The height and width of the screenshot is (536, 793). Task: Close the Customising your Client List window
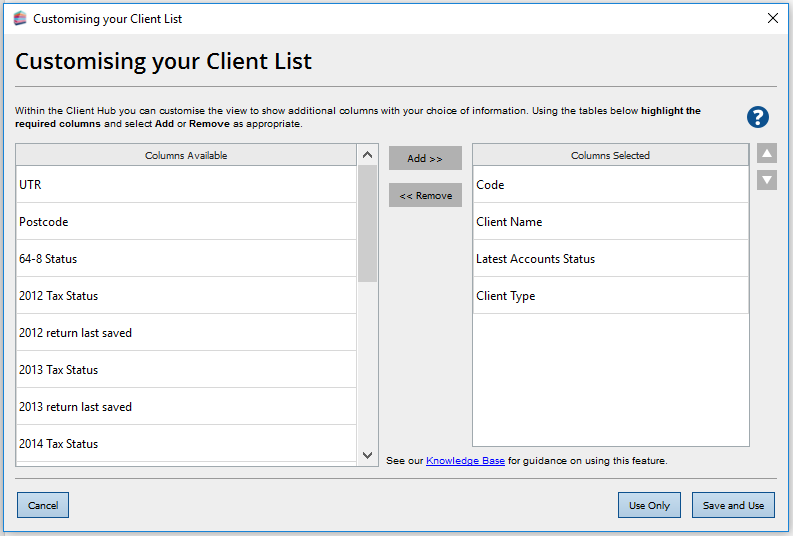pyautogui.click(x=772, y=18)
